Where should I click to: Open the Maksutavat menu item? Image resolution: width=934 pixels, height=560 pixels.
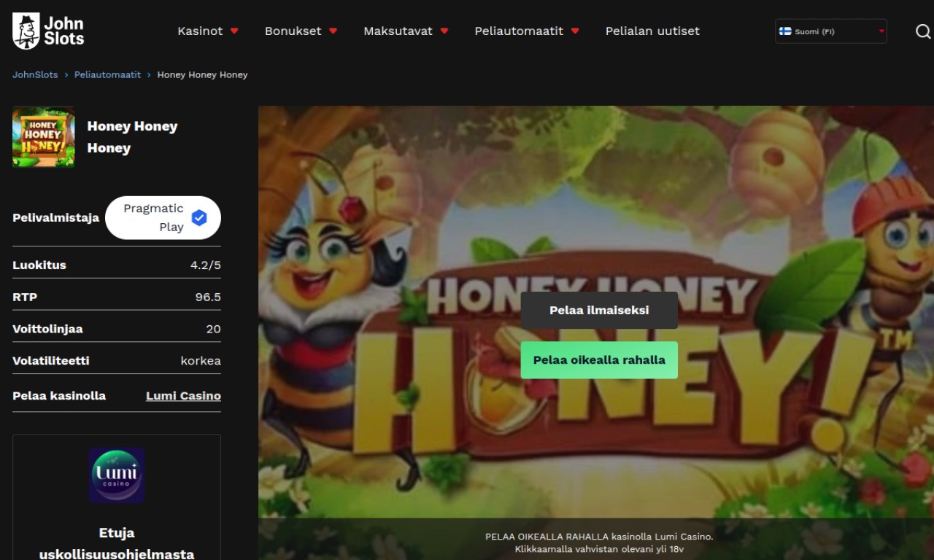[398, 31]
